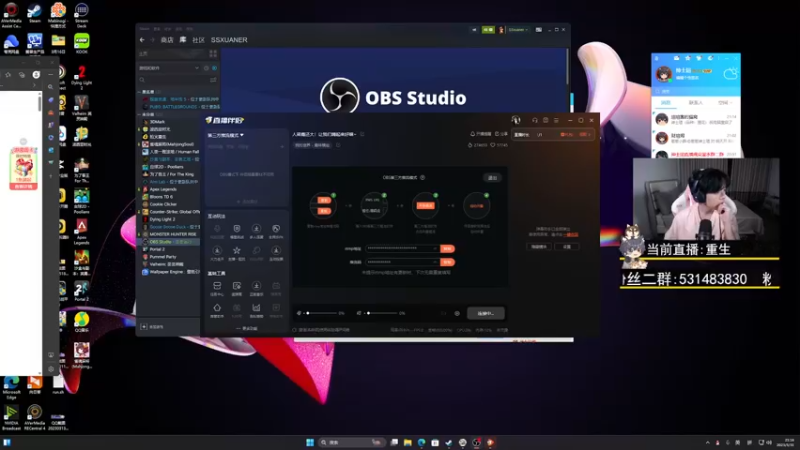Image resolution: width=800 pixels, height=450 pixels.
Task: Open the Windows system tray overflow chevron
Action: (x=708, y=442)
